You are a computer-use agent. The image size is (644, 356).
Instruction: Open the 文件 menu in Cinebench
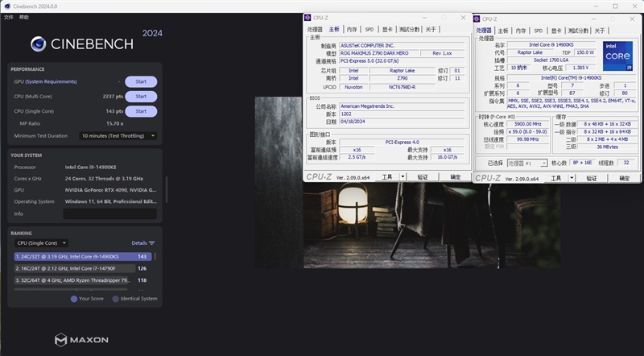pyautogui.click(x=8, y=16)
